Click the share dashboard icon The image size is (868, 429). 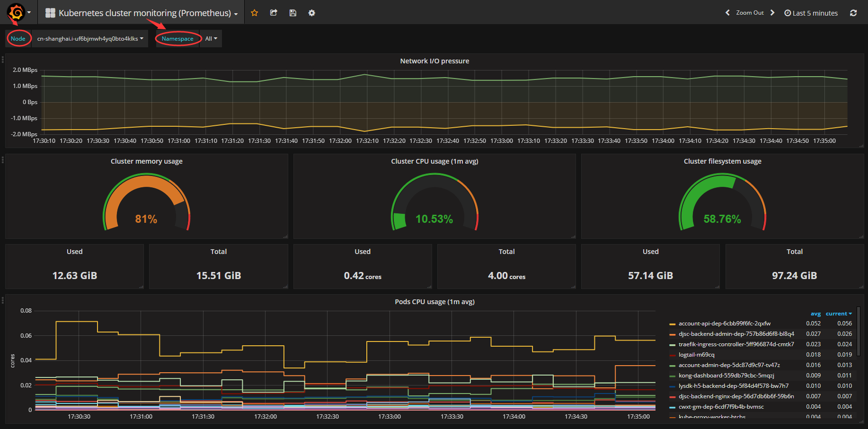[x=274, y=13]
